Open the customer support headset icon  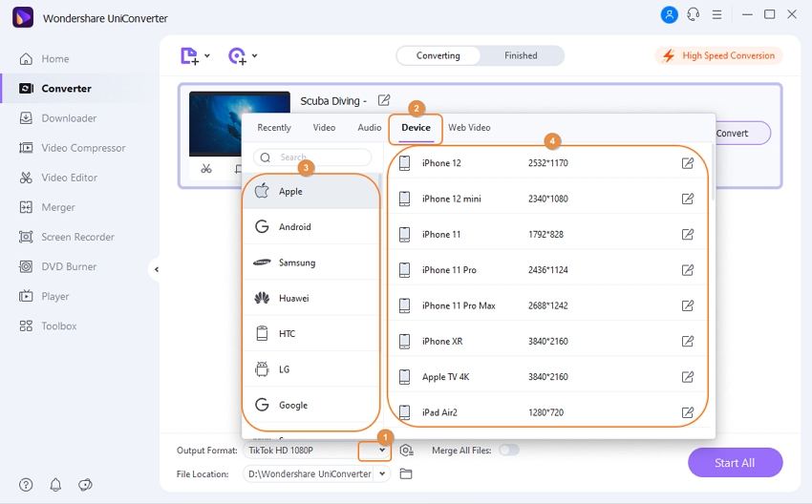(694, 14)
